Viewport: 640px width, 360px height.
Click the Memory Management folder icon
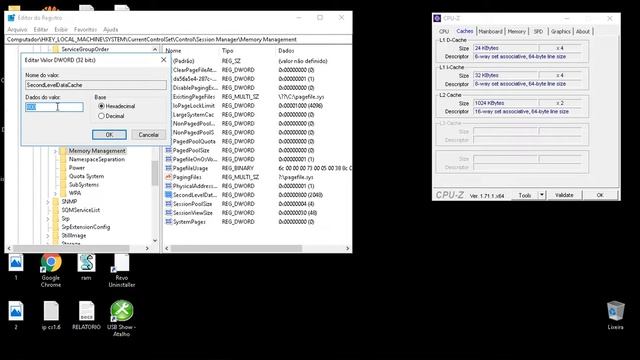(x=63, y=151)
